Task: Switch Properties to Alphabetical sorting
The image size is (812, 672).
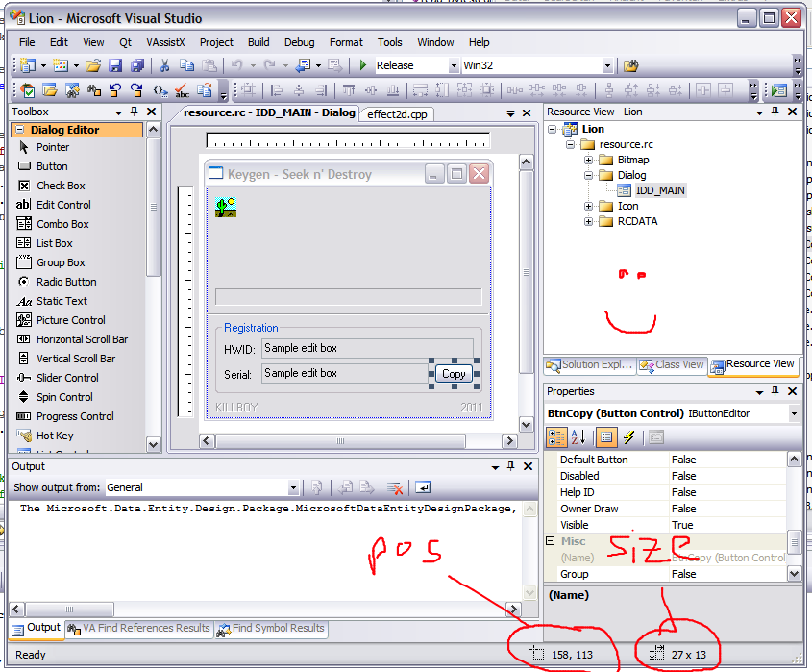Action: click(x=578, y=437)
